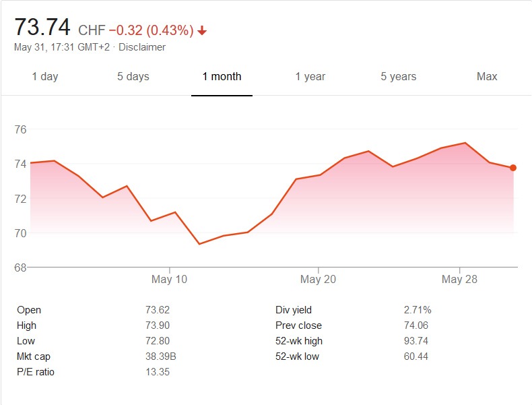Select the 5 days tab
Viewport: 532px width, 405px height.
coord(133,76)
